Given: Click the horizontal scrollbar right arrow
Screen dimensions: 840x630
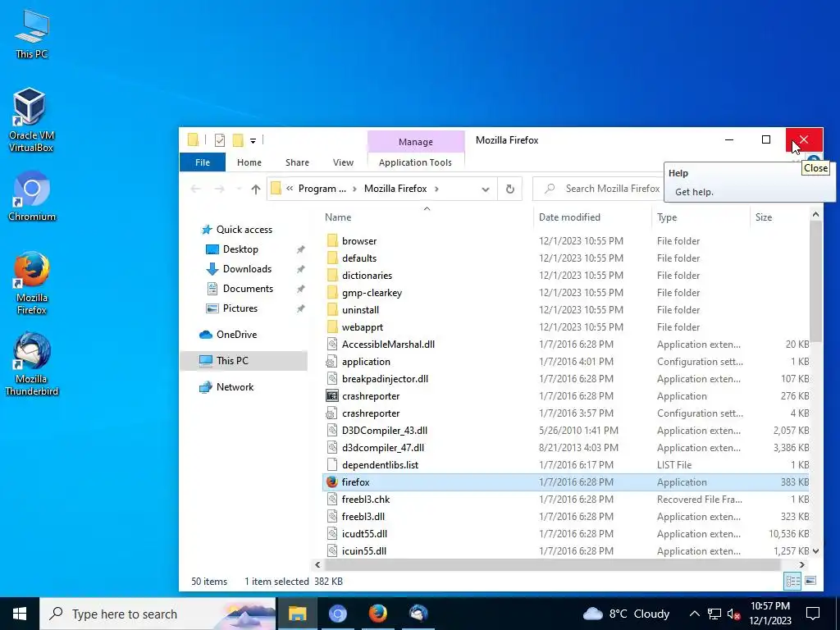Looking at the screenshot, I should 802,564.
